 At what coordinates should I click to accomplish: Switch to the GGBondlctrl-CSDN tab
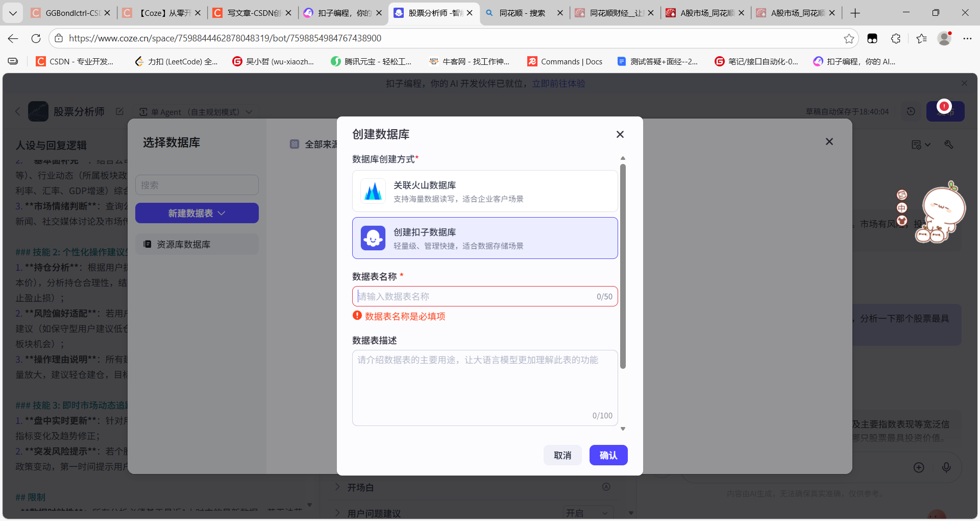point(70,13)
